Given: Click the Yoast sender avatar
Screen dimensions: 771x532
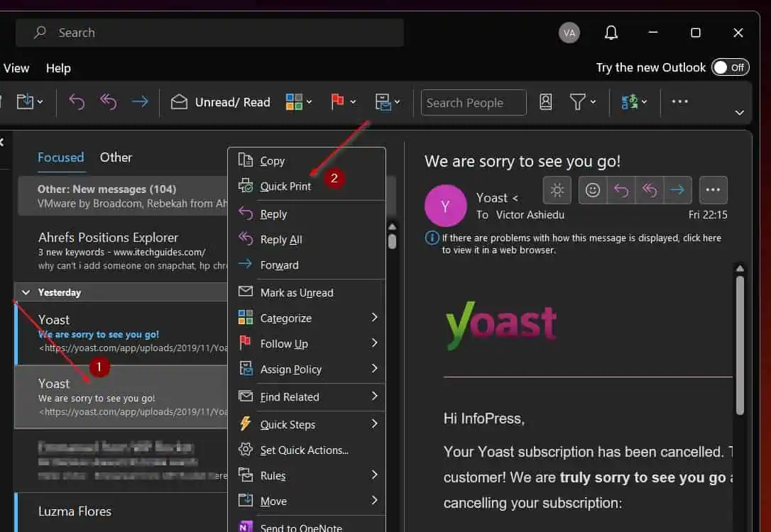Looking at the screenshot, I should [x=445, y=206].
